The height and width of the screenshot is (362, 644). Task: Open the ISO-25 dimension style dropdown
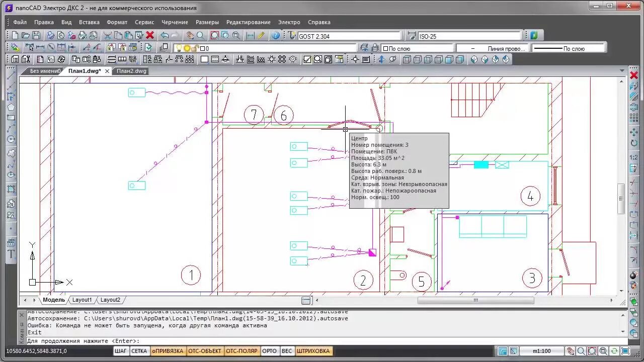coord(469,36)
